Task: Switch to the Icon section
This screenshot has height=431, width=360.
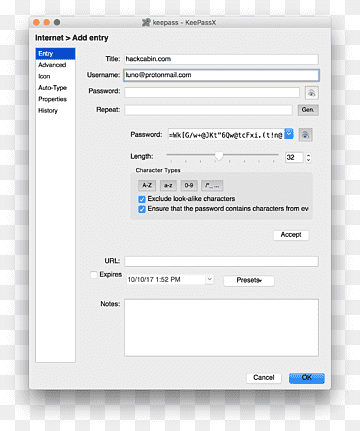Action: pyautogui.click(x=55, y=76)
